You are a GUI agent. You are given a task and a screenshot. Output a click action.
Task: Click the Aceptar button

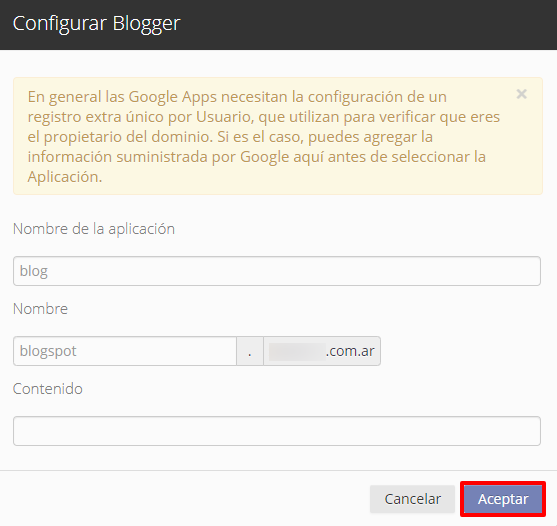coord(503,499)
